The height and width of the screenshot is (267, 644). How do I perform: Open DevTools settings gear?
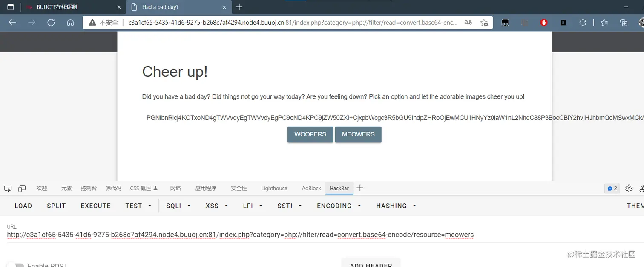tap(629, 188)
